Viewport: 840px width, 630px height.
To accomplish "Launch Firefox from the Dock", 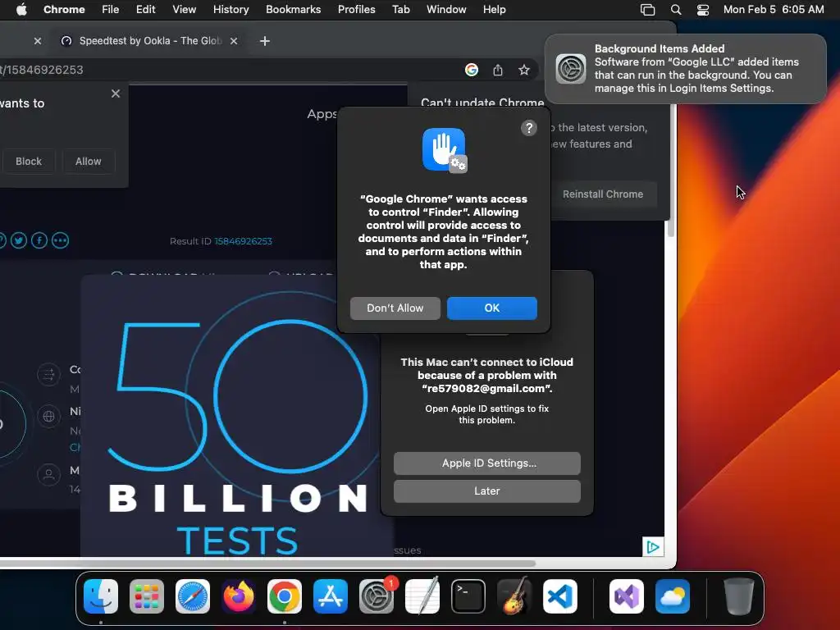I will pos(239,596).
